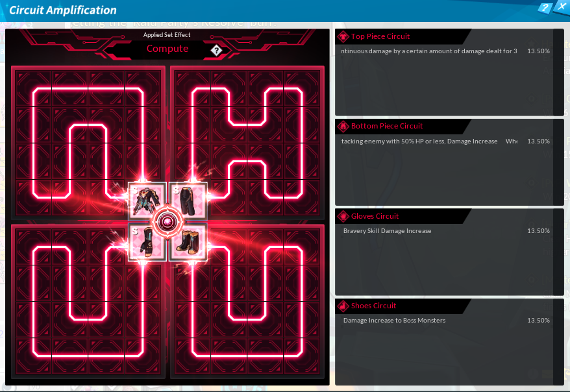
Task: Click the 13.50% value in Shoes Circuit
Action: 538,321
